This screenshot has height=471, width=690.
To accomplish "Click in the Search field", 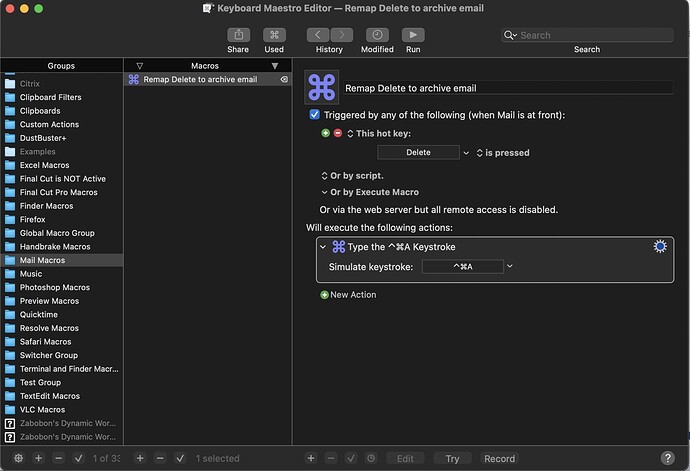I will point(587,35).
